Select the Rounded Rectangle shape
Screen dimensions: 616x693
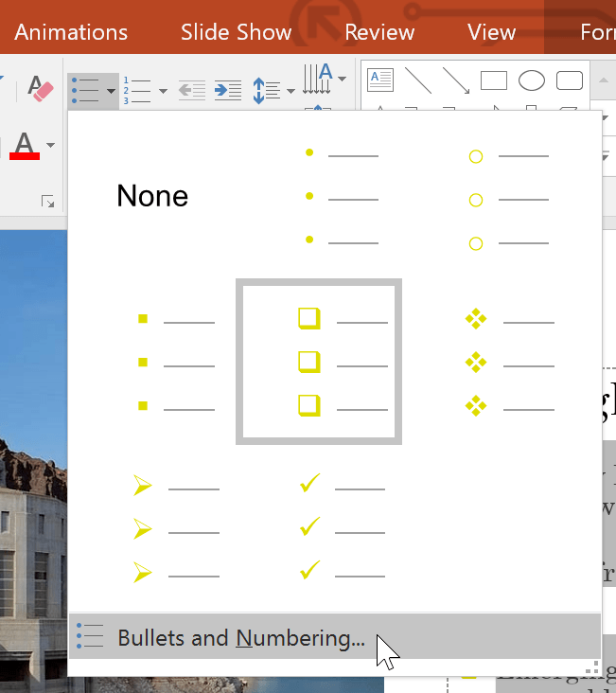570,80
